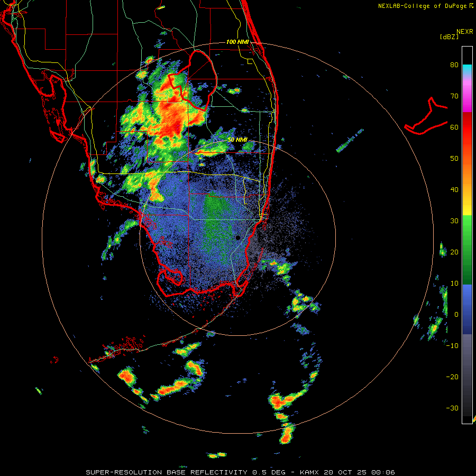The height and width of the screenshot is (476, 476).
Task: Click the NEXR label above the color scale
Action: (465, 32)
